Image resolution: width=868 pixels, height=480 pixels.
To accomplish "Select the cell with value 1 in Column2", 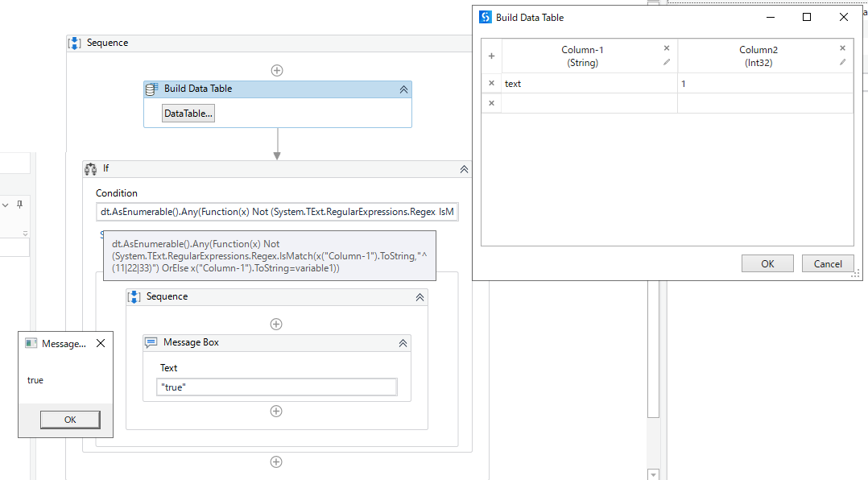I will [x=765, y=84].
